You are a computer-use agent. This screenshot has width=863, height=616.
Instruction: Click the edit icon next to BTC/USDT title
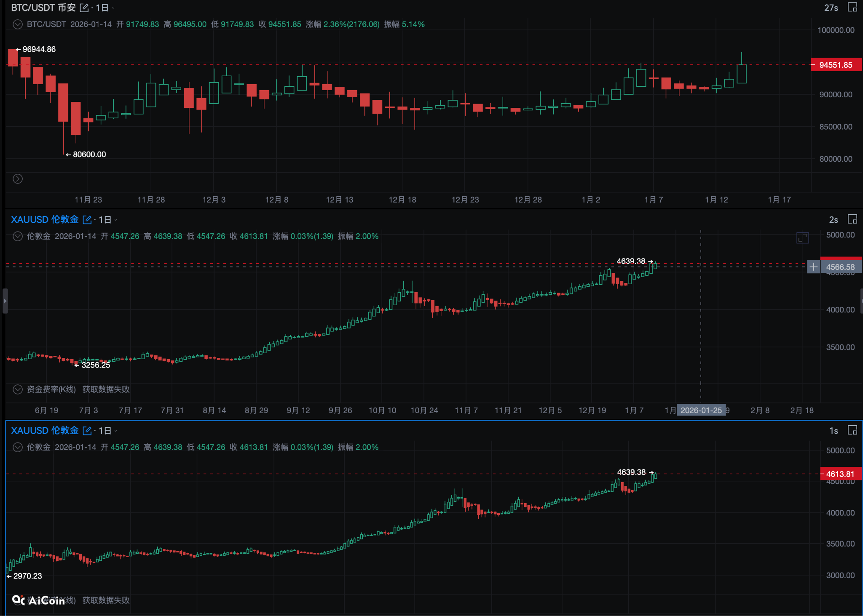(x=84, y=7)
